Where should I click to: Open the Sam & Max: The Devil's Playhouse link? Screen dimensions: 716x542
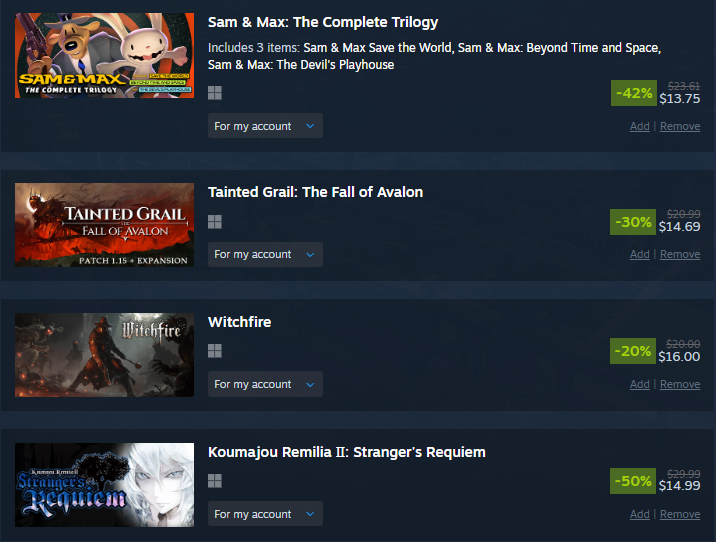(x=301, y=64)
